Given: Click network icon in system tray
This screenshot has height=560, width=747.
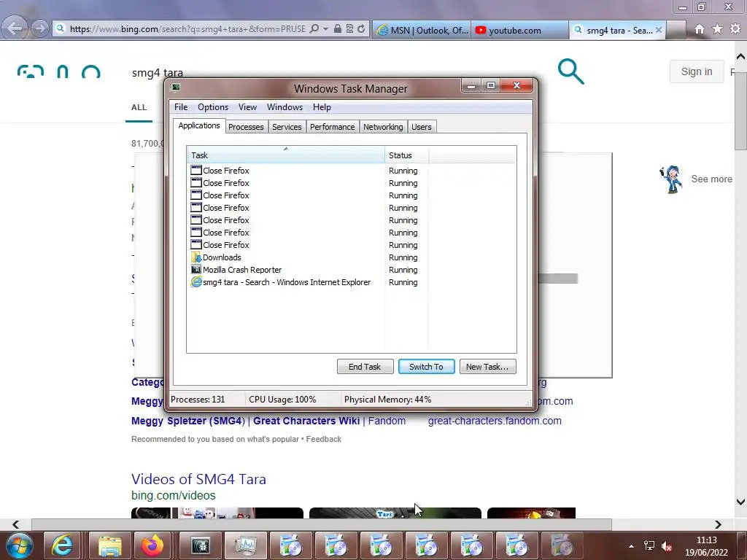Looking at the screenshot, I should [649, 546].
